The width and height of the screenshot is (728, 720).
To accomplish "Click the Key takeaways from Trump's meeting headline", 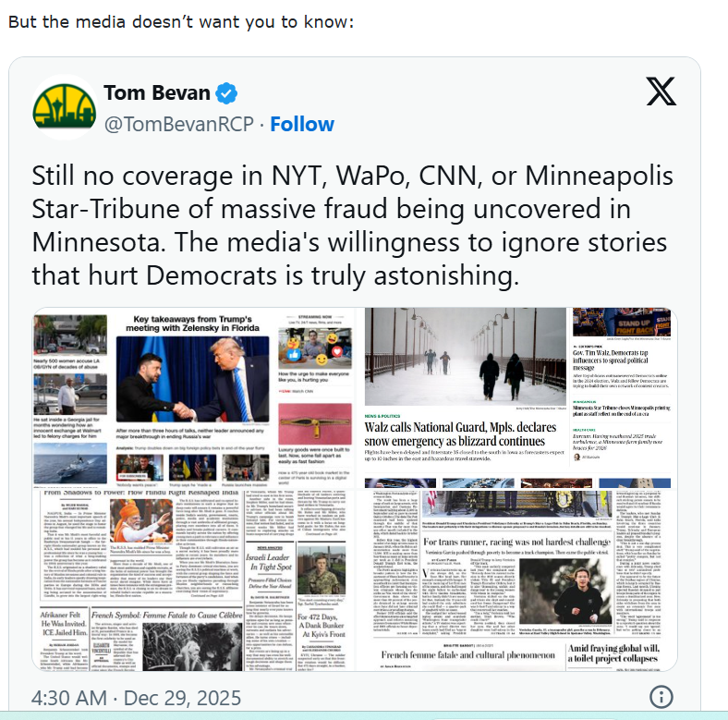I will (x=192, y=323).
